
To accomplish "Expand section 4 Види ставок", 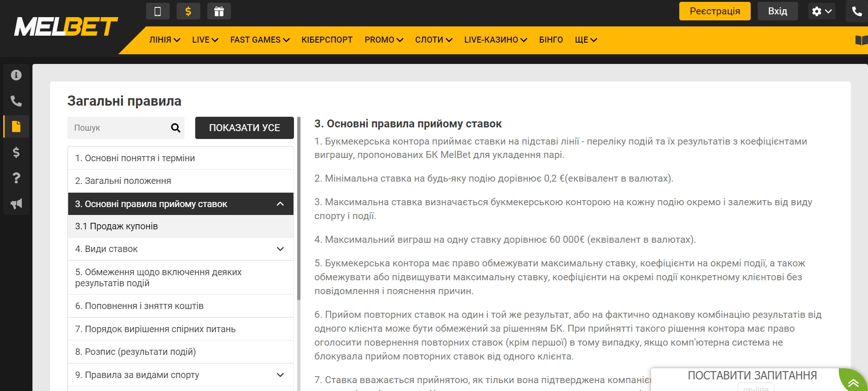I will click(280, 249).
